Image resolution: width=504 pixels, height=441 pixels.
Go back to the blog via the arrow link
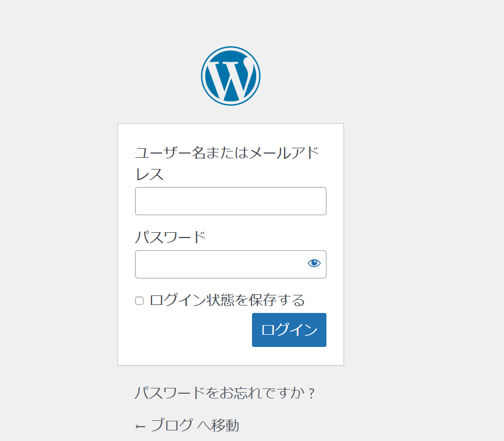pyautogui.click(x=187, y=425)
